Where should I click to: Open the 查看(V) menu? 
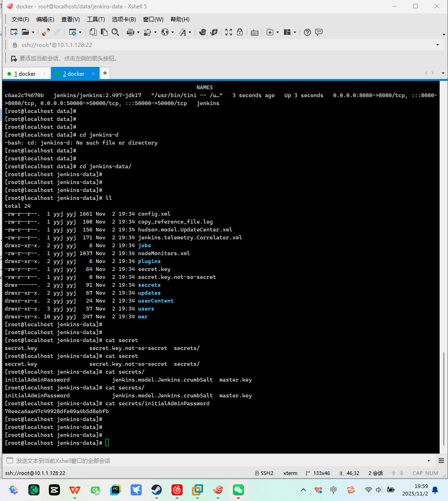click(x=70, y=20)
